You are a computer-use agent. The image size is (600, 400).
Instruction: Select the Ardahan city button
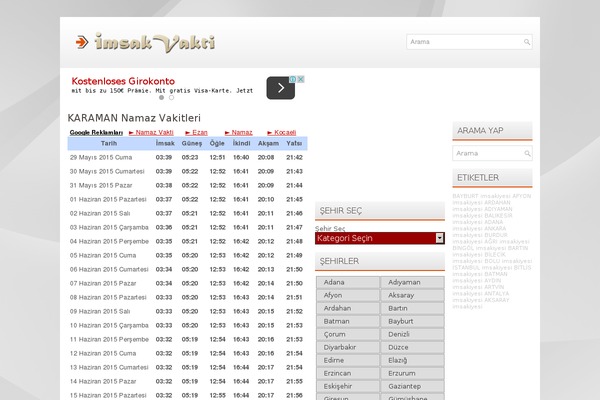[348, 309]
